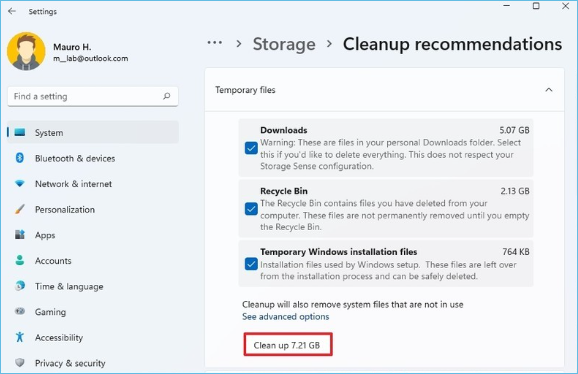Screen dimensions: 578x374
Task: Open Bluetooth & devices settings
Action: pyautogui.click(x=93, y=158)
